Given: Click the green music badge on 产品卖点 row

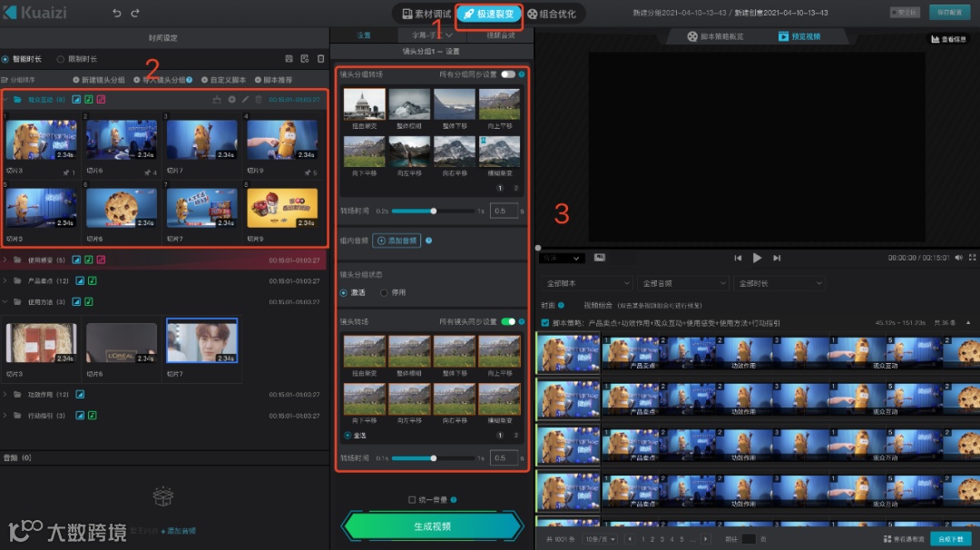Looking at the screenshot, I should [x=92, y=280].
